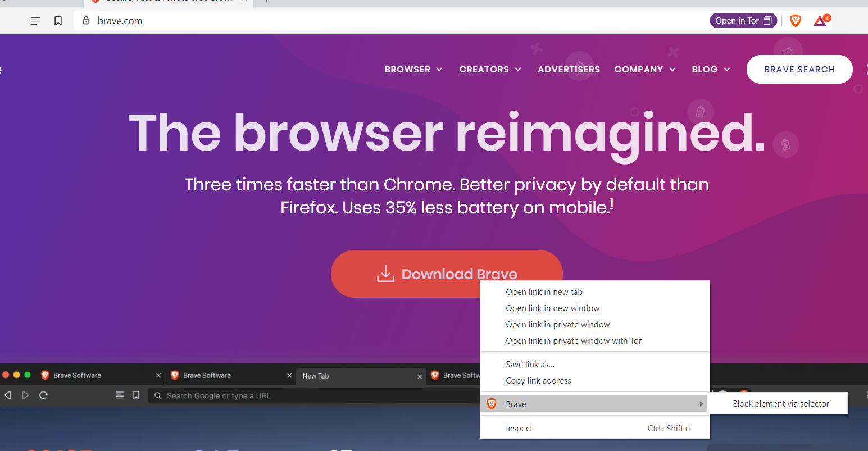
Task: Choose Open link in private window with Tor
Action: click(595, 341)
